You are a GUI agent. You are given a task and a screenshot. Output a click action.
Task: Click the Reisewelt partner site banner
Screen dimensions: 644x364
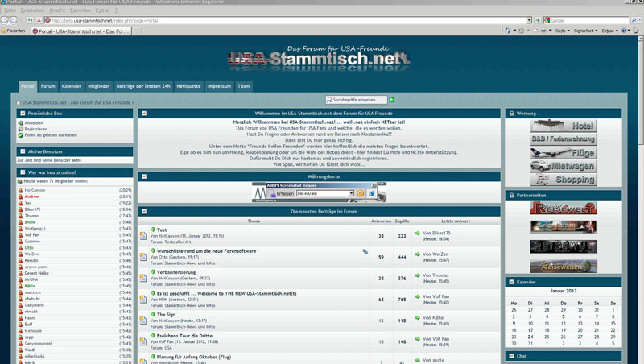tap(563, 209)
